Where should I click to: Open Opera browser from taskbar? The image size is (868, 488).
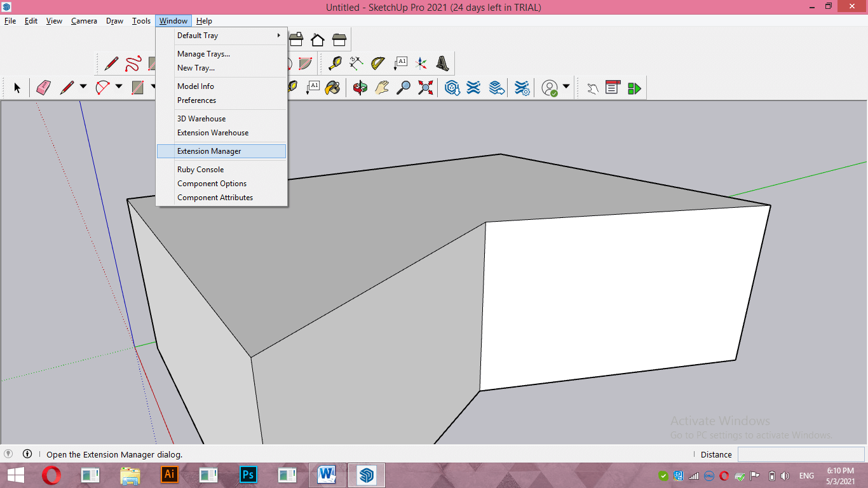click(x=51, y=475)
